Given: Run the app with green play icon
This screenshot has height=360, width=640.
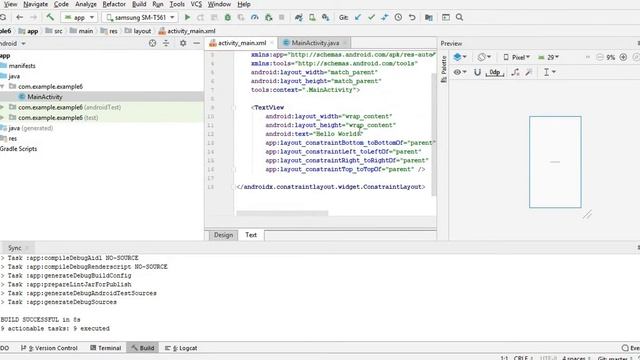Looking at the screenshot, I should tap(187, 17).
